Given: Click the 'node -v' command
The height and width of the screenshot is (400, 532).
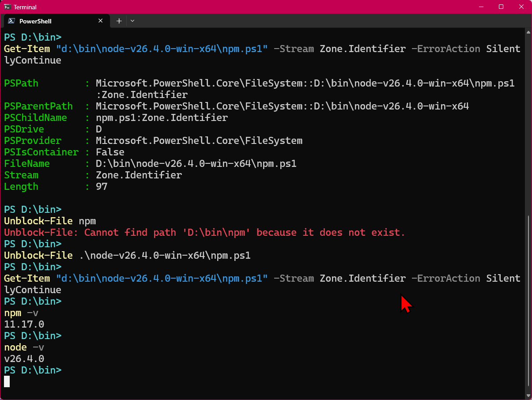Looking at the screenshot, I should (x=24, y=347).
